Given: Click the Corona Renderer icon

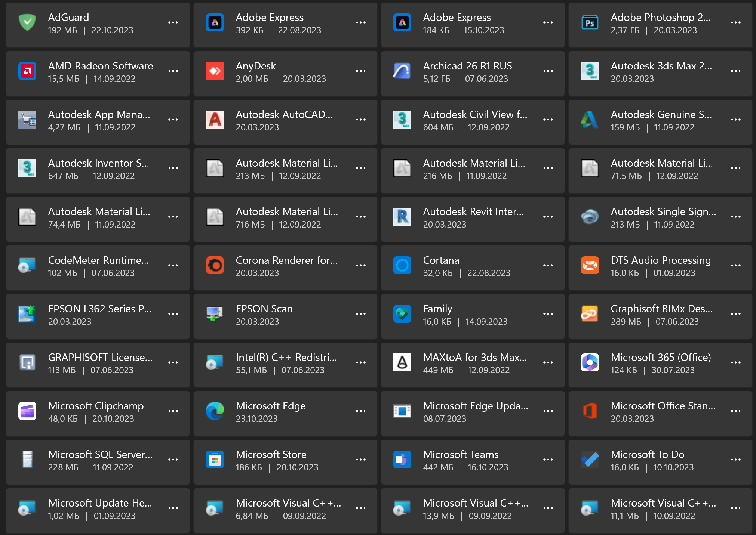Looking at the screenshot, I should tap(215, 266).
